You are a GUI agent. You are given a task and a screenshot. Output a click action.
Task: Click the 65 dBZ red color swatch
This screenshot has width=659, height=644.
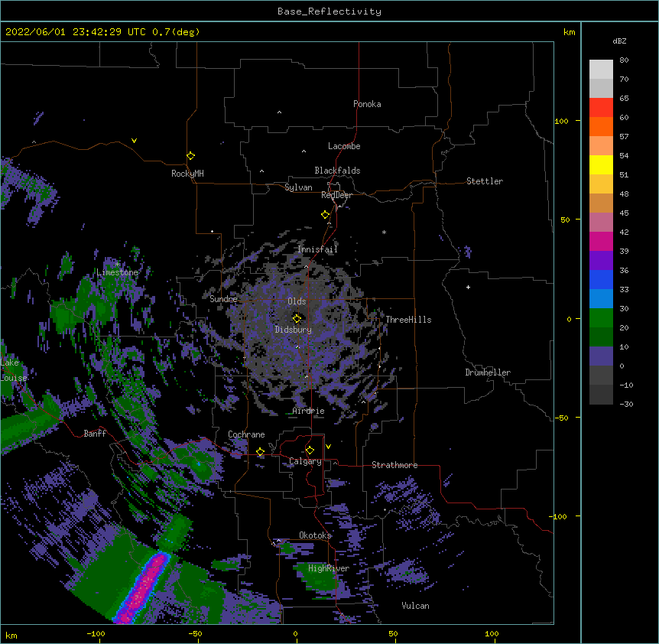(x=601, y=107)
